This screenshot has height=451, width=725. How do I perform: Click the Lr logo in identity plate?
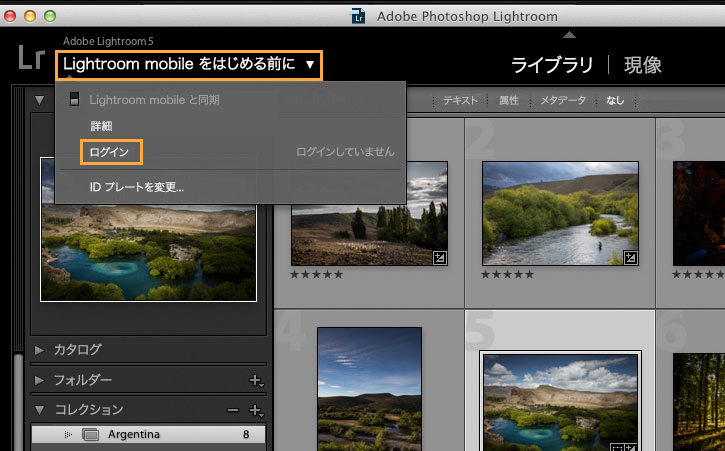[x=31, y=57]
